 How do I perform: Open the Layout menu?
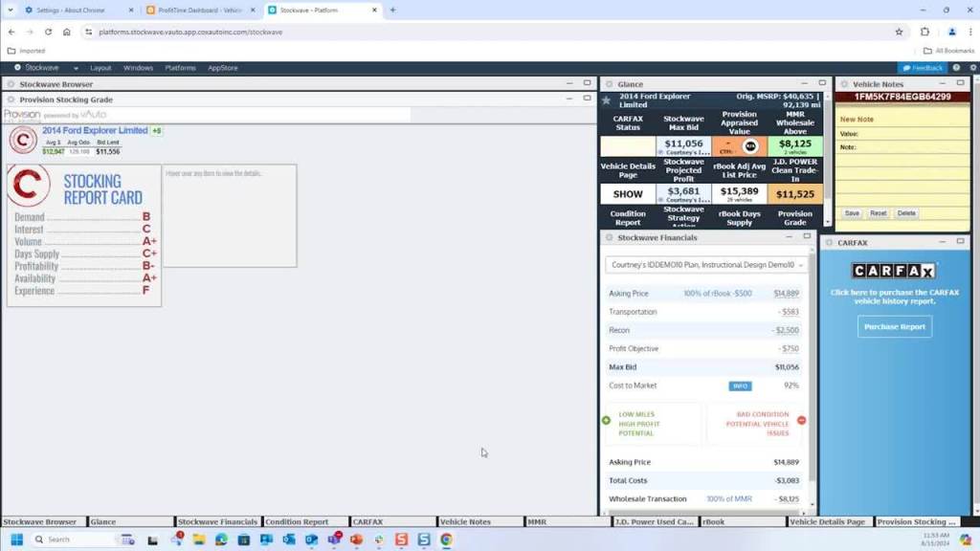[x=100, y=68]
